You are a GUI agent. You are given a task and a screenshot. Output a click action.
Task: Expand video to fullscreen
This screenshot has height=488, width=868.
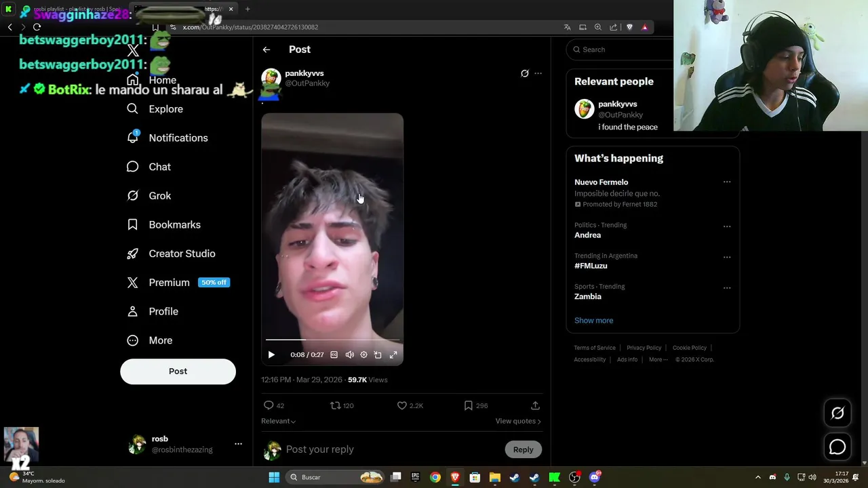point(393,354)
